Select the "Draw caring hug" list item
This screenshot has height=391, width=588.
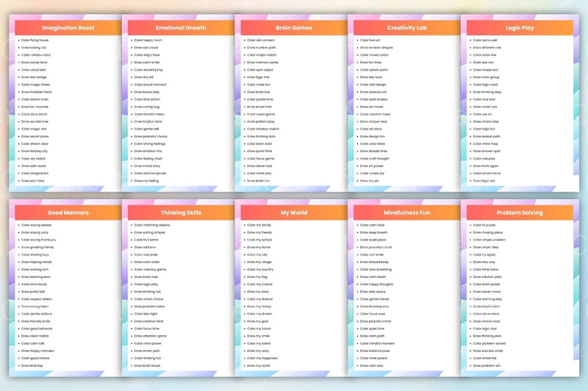pos(146,107)
